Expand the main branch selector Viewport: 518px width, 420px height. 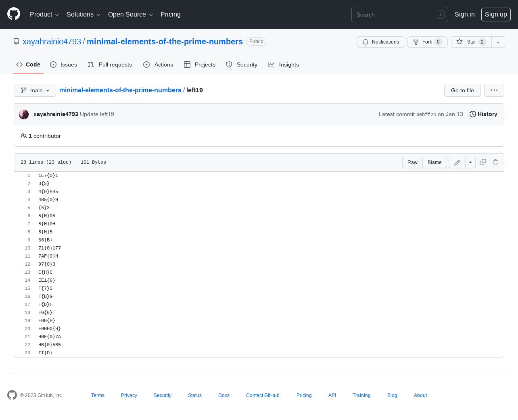(35, 90)
